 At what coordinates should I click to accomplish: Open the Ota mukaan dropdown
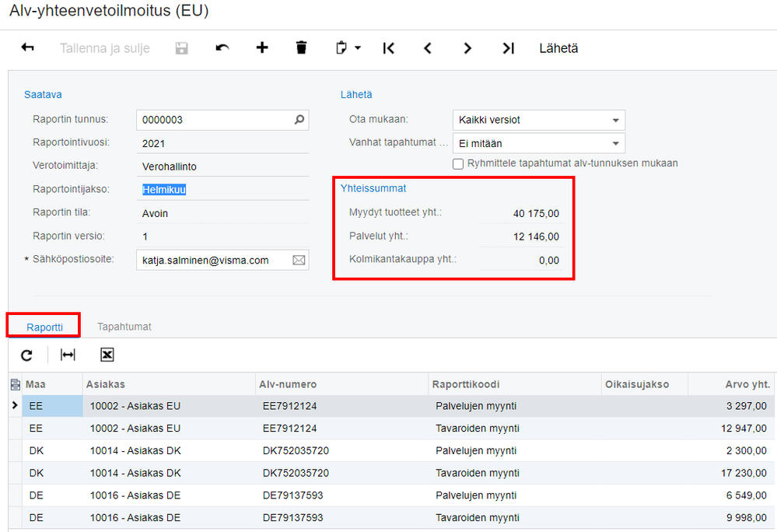click(x=615, y=121)
